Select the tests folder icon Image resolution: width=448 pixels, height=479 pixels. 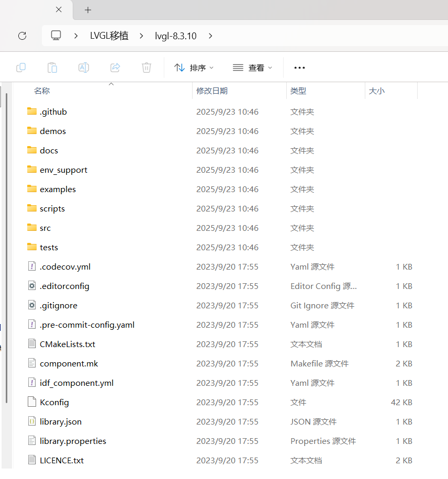pyautogui.click(x=32, y=247)
